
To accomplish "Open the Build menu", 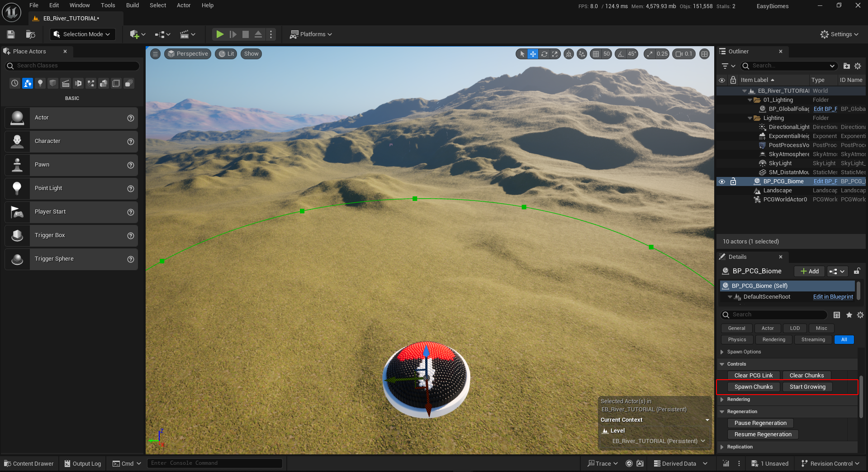I will (x=132, y=5).
